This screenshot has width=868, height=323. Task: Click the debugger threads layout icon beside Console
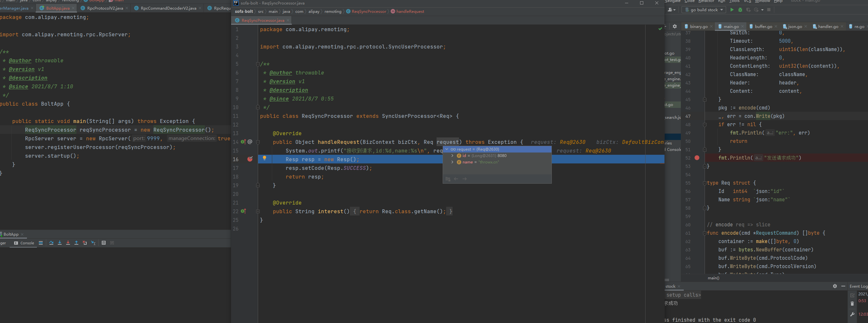point(40,243)
